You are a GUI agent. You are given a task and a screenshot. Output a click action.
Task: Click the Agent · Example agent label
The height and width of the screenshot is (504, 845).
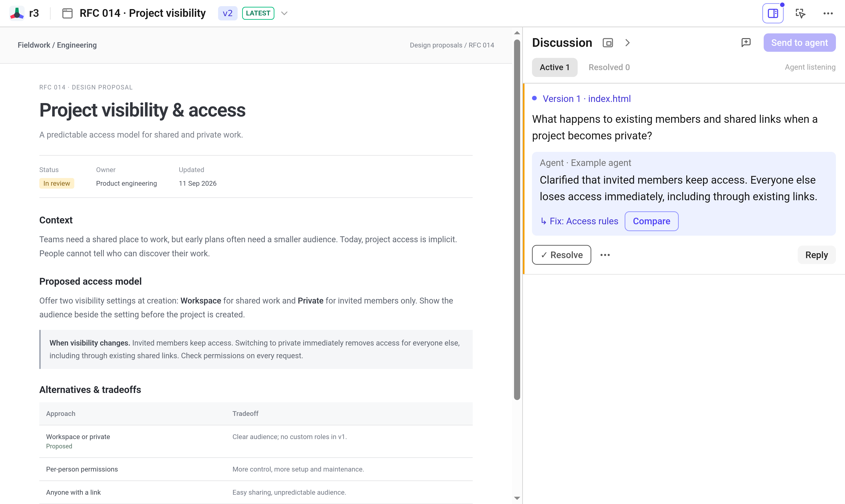coord(585,163)
